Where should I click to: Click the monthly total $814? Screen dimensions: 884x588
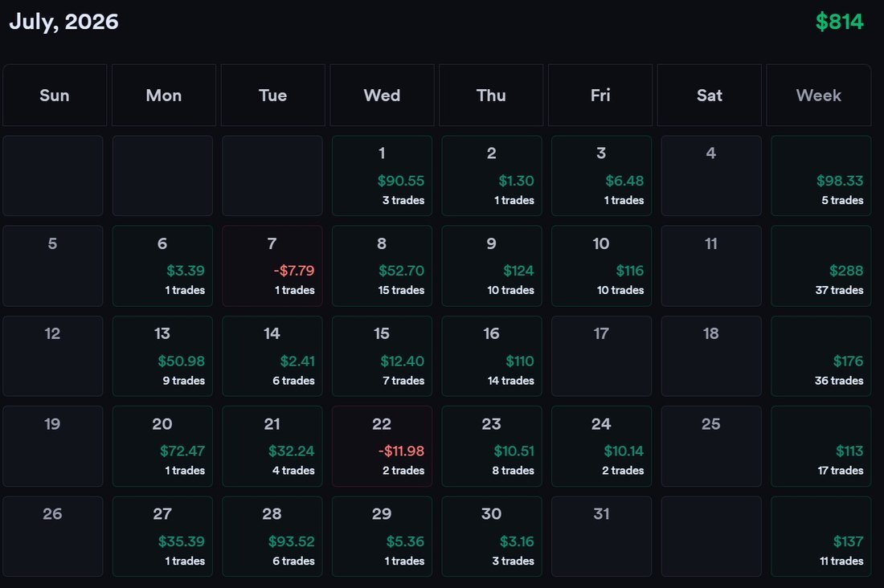click(x=840, y=22)
